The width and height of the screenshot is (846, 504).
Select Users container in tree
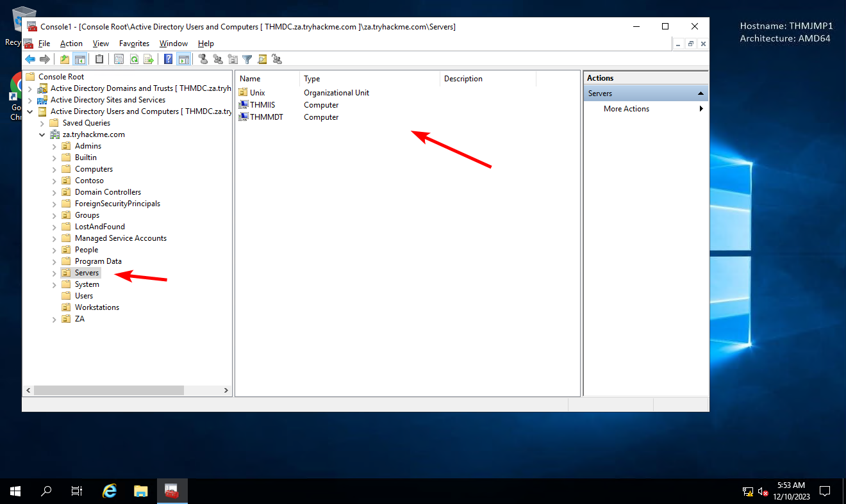coord(84,296)
